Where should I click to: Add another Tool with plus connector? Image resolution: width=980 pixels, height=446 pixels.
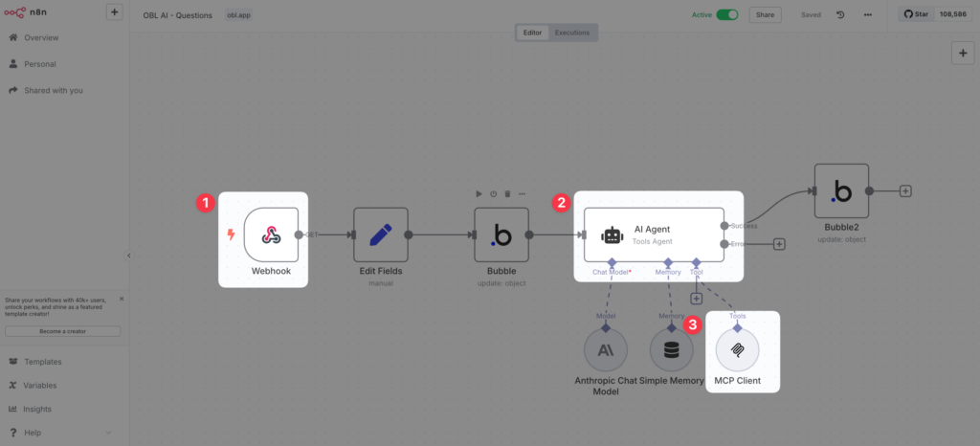click(697, 300)
